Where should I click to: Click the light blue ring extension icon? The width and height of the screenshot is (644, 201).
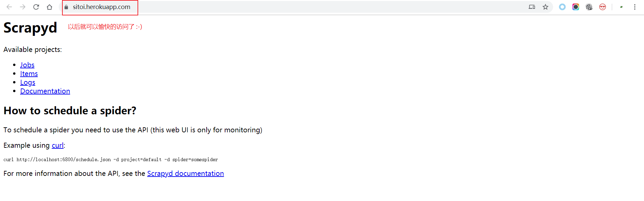pos(562,7)
